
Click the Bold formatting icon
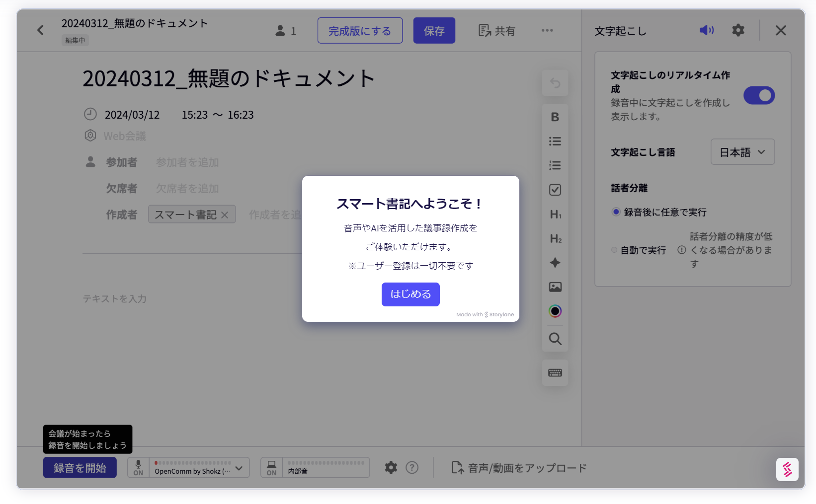[555, 117]
